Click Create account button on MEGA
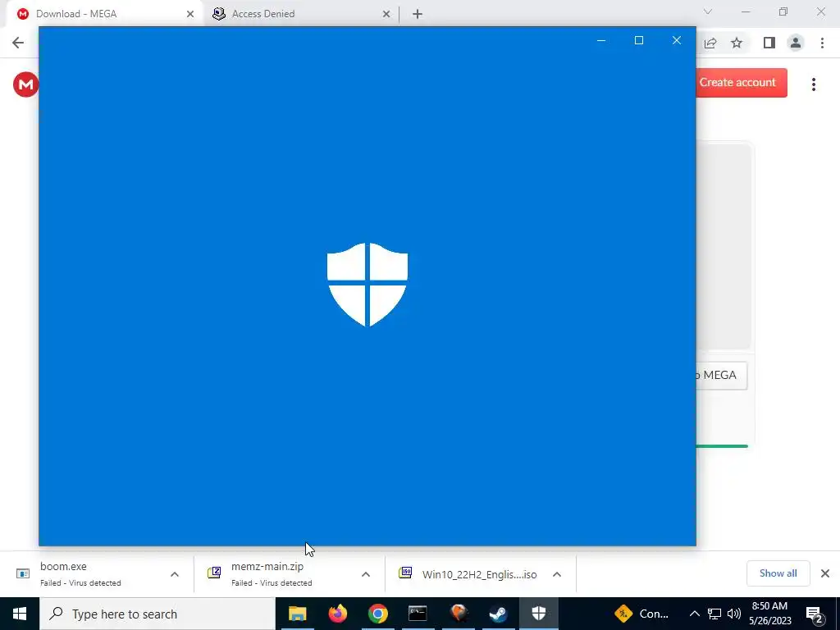Viewport: 840px width, 630px height. [742, 83]
